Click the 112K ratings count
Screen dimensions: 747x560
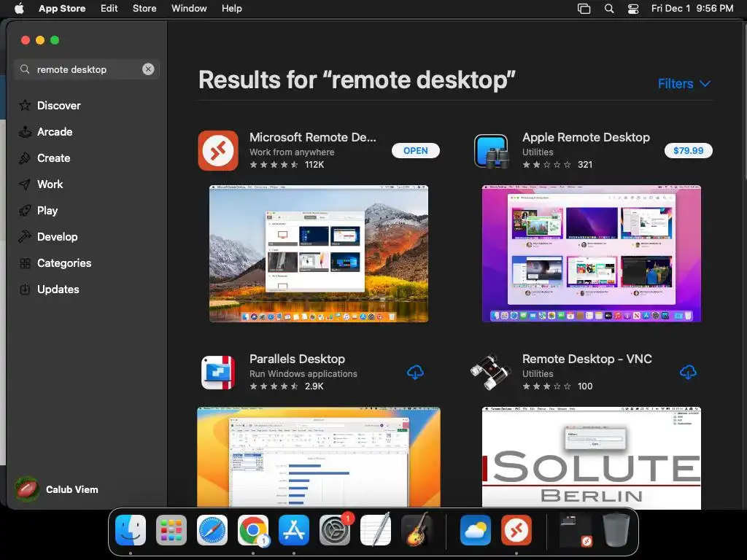(x=314, y=165)
